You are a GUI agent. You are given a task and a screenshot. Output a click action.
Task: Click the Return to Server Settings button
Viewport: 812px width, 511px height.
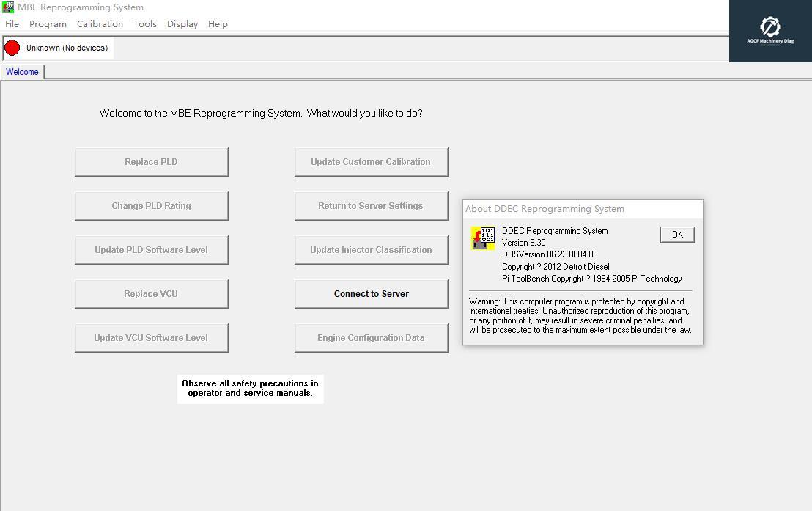371,205
